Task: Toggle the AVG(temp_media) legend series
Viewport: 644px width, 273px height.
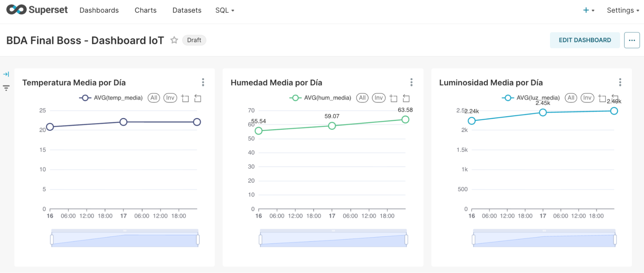Action: pos(111,98)
